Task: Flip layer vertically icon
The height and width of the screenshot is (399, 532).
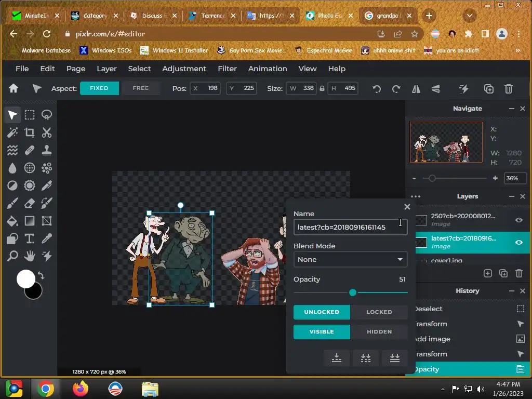Action: (x=436, y=89)
